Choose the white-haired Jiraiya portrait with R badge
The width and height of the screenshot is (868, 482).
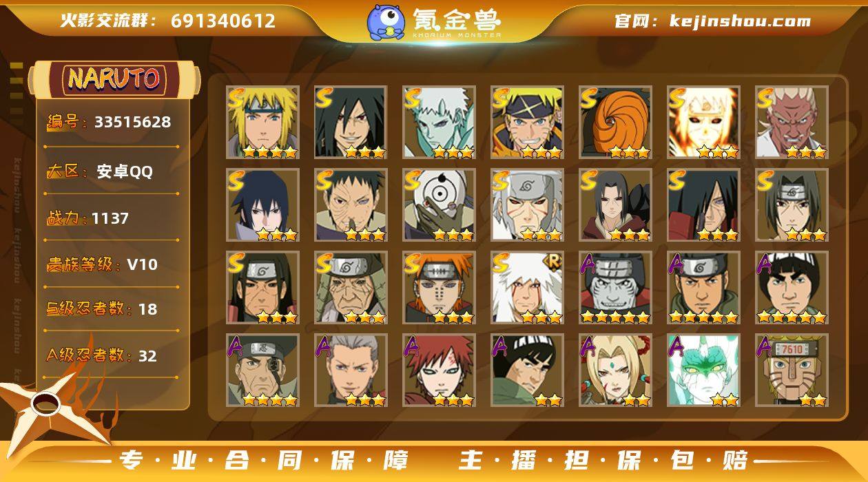pos(527,287)
